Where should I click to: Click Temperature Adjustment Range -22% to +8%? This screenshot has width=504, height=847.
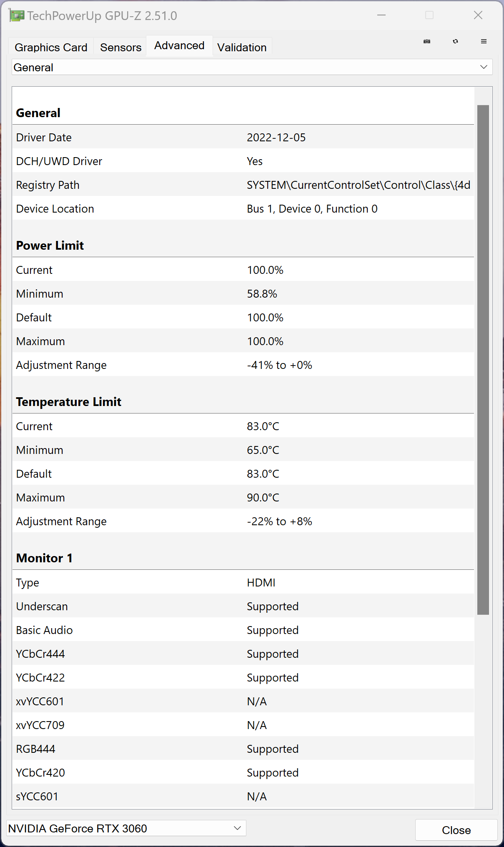(279, 521)
